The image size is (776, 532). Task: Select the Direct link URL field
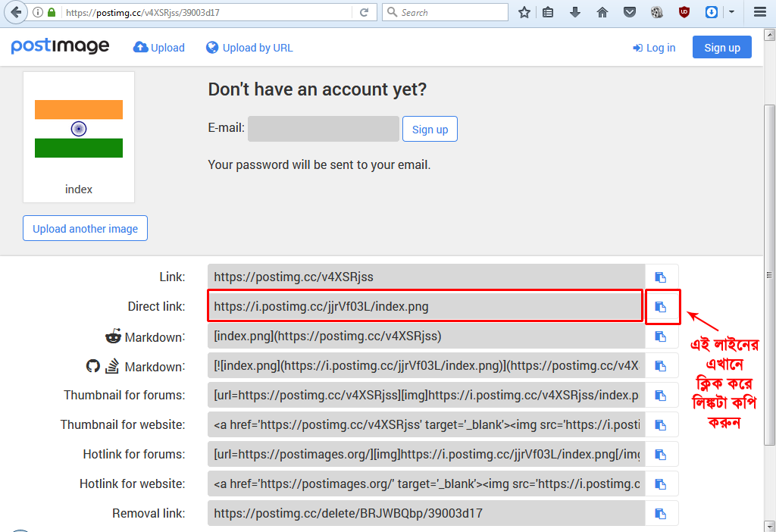(425, 306)
